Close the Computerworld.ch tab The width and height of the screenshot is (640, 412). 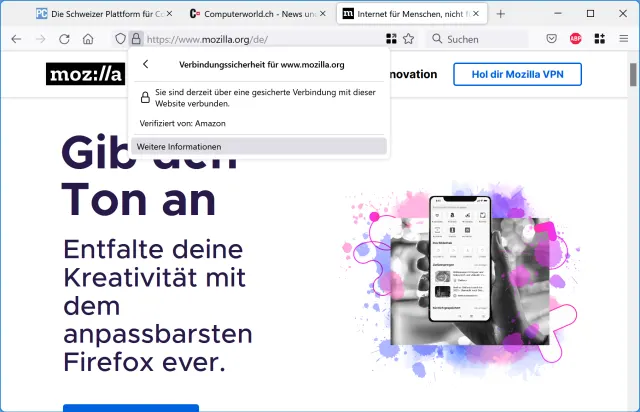point(322,14)
